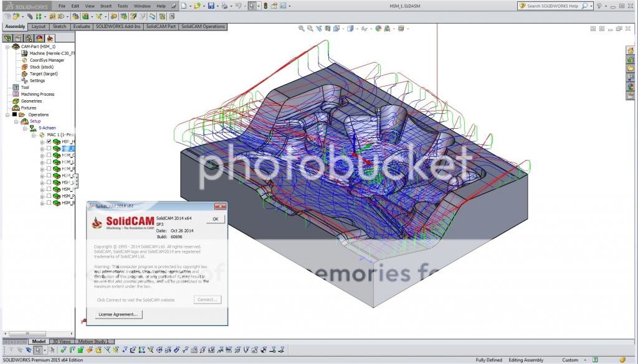Click the Save icon in the top toolbar
This screenshot has height=364, width=638.
point(211,6)
